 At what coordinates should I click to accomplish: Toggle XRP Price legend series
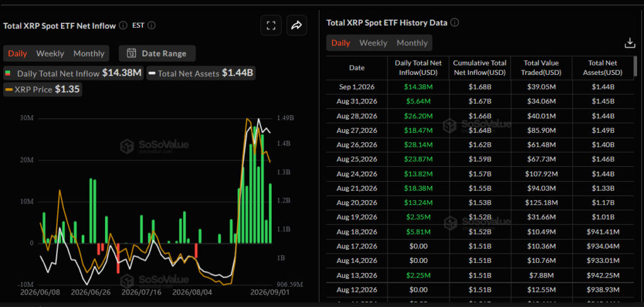[43, 89]
